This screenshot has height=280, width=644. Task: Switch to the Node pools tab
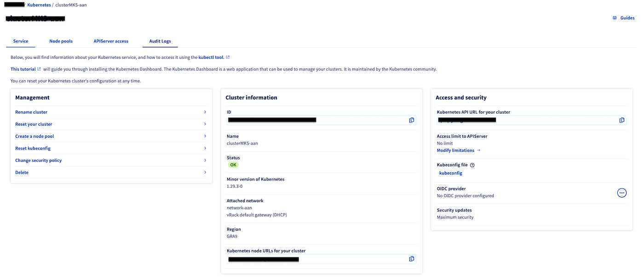pos(61,41)
